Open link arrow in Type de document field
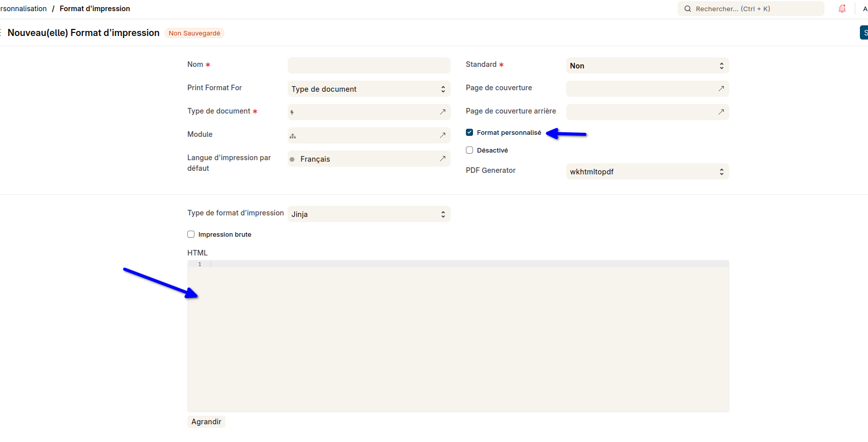The height and width of the screenshot is (442, 868). pyautogui.click(x=443, y=112)
